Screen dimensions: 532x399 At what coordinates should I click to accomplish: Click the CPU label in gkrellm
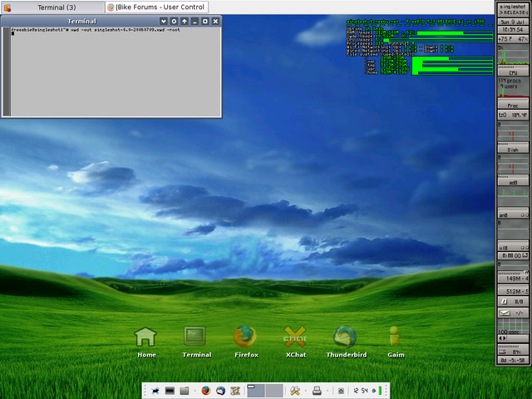pyautogui.click(x=513, y=72)
